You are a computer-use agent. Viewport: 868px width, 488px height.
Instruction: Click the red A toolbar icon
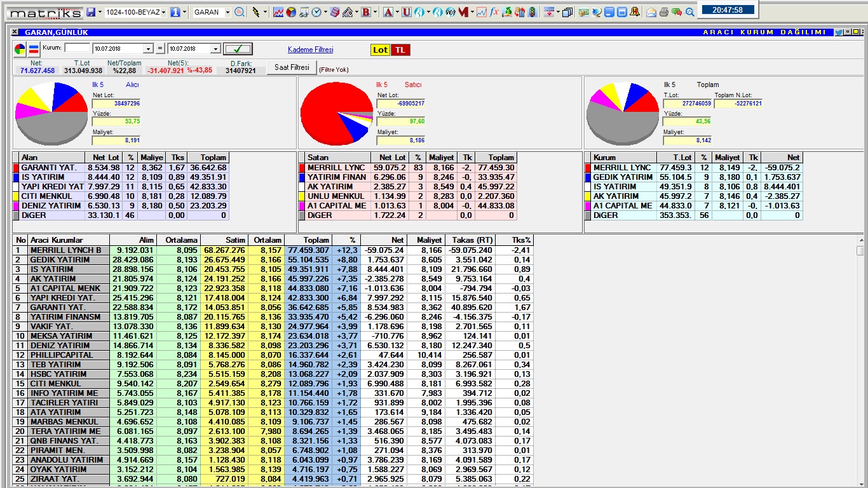click(x=388, y=12)
